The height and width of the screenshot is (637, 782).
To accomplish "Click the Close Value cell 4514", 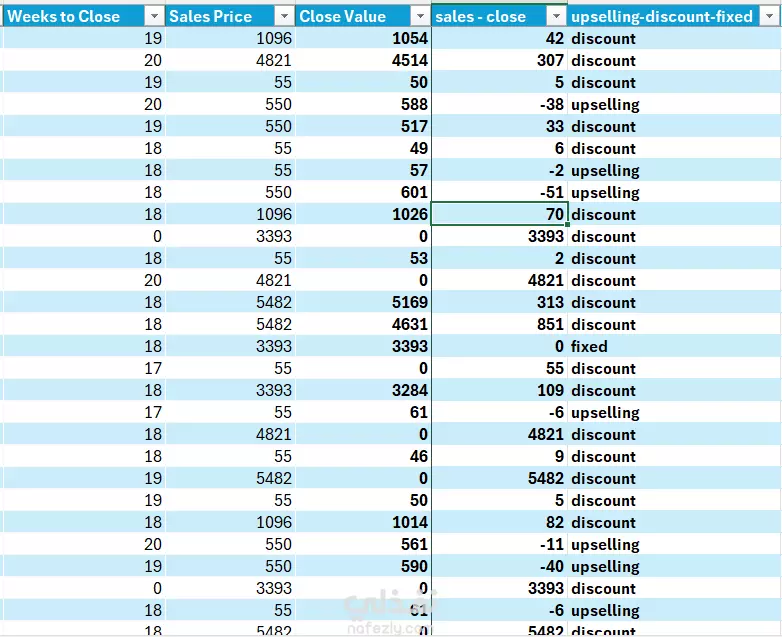I will point(363,60).
